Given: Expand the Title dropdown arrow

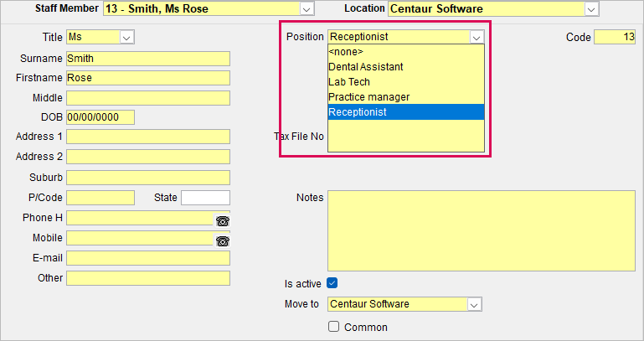Looking at the screenshot, I should tap(126, 38).
